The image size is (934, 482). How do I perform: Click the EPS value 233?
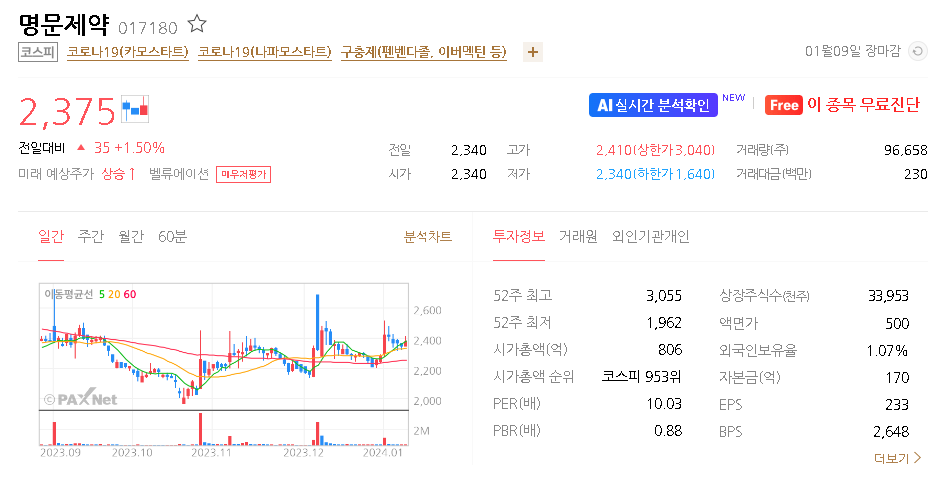pos(897,405)
